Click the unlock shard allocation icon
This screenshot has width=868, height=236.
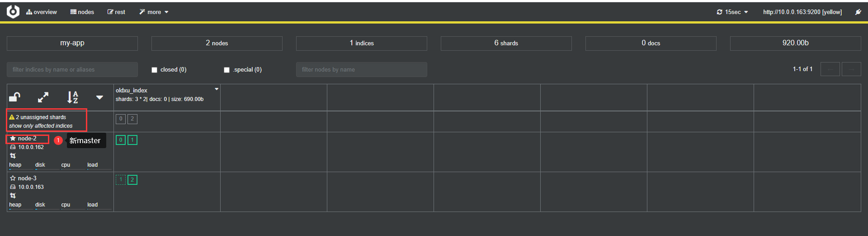pyautogui.click(x=15, y=97)
